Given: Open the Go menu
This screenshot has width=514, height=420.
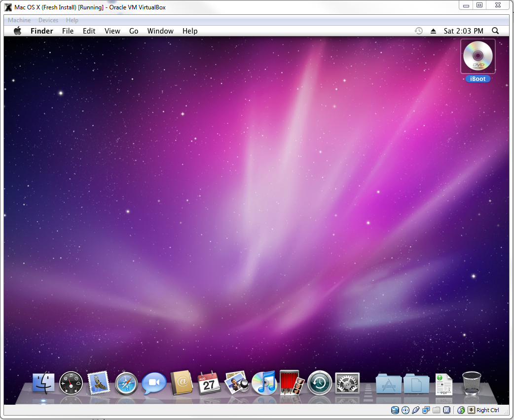Looking at the screenshot, I should [133, 31].
